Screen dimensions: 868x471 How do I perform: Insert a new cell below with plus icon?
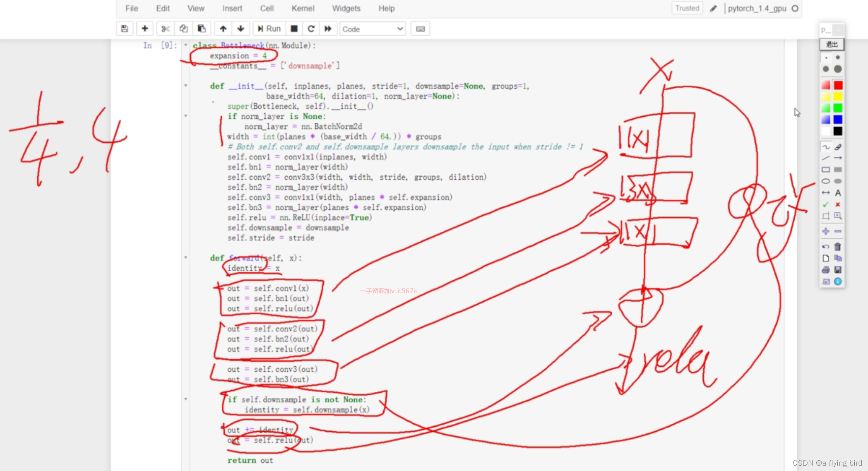tap(144, 29)
